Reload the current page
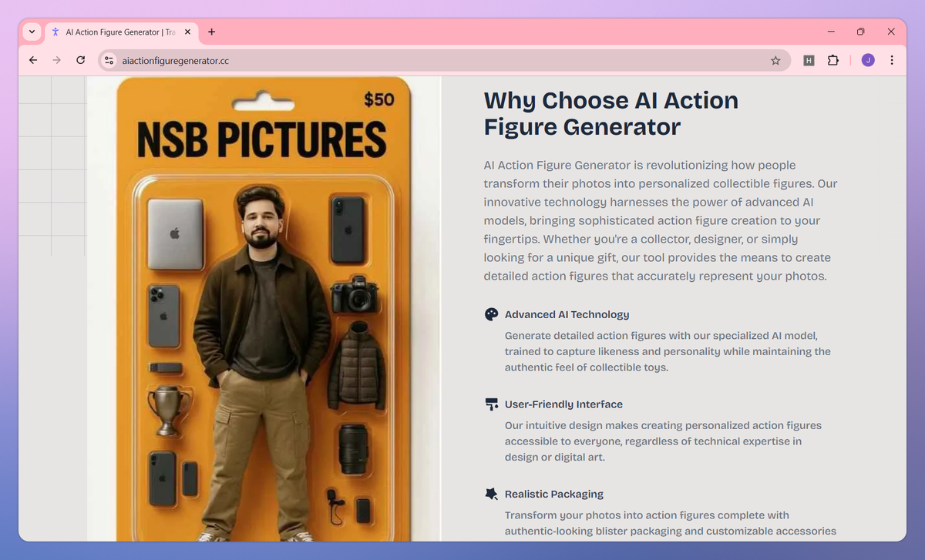 coord(80,60)
